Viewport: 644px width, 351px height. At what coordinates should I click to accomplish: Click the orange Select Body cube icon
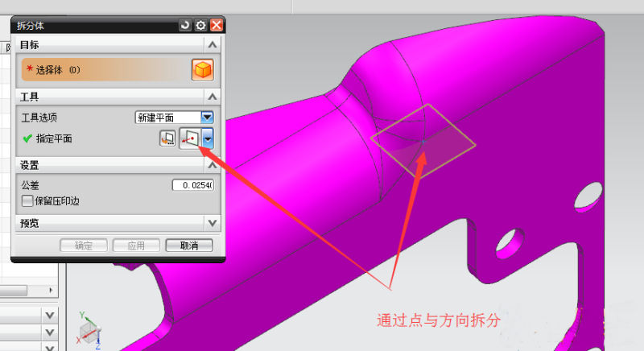(x=202, y=70)
